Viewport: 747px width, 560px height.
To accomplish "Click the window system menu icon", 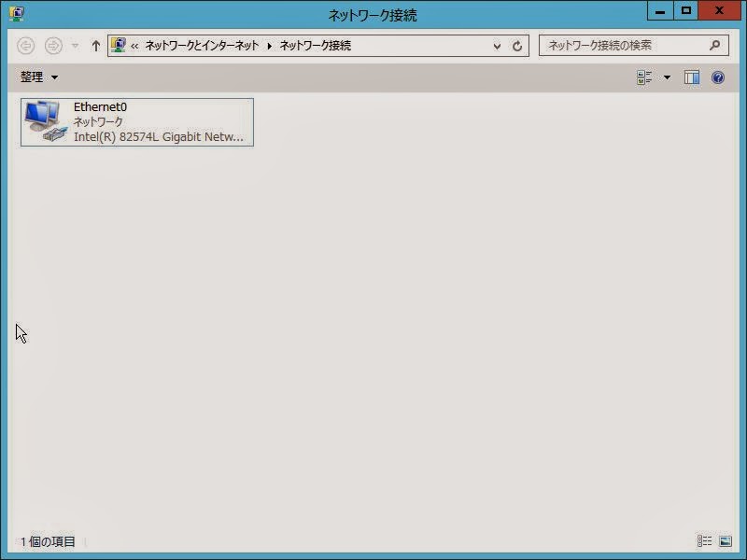I will [17, 14].
